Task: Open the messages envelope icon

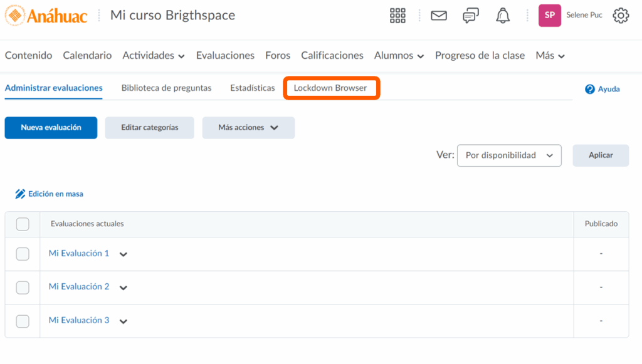Action: [439, 16]
